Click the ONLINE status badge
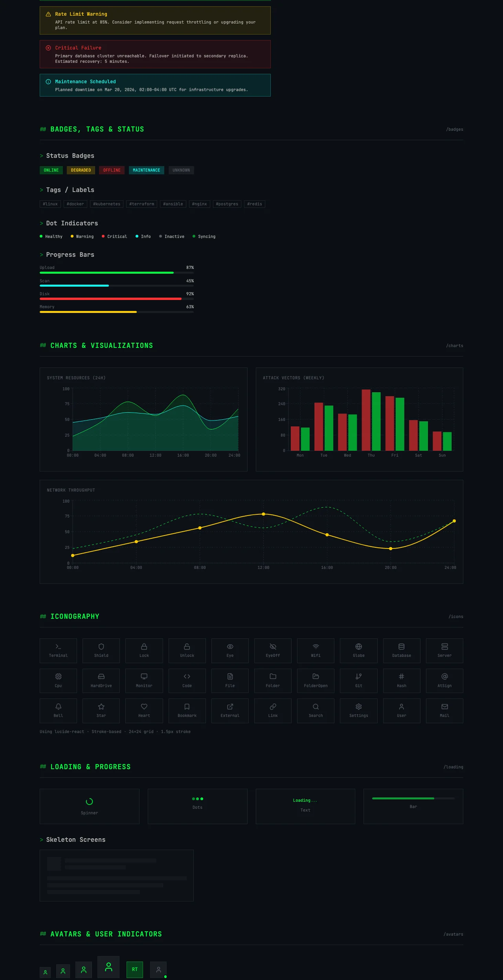 click(51, 170)
